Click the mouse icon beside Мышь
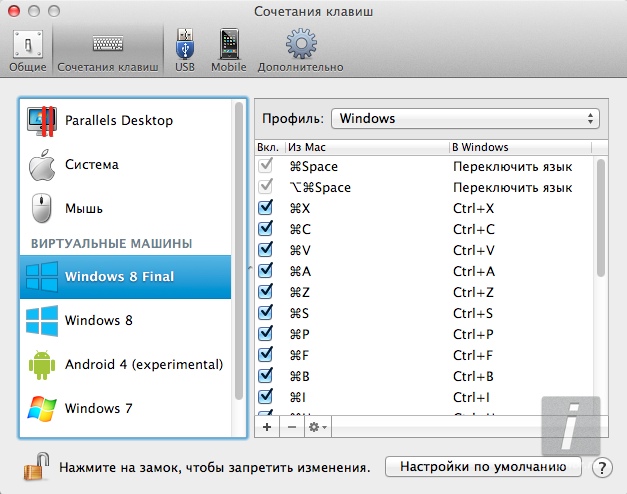The width and height of the screenshot is (627, 494). point(42,208)
